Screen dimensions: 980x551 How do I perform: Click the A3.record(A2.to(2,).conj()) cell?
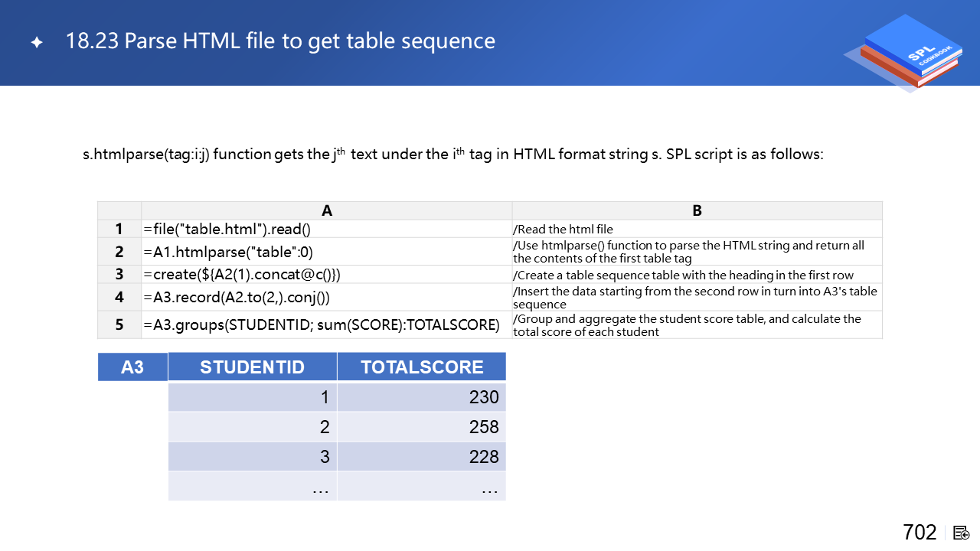(x=241, y=298)
